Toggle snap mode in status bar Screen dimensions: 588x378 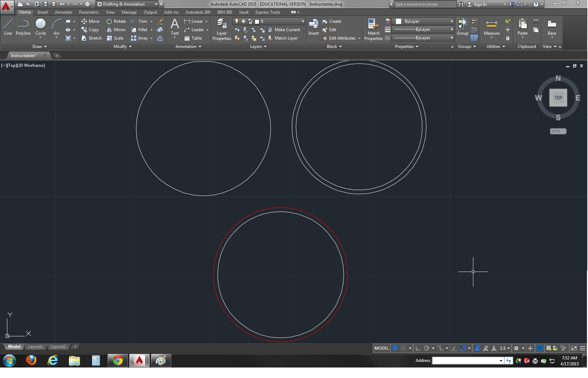pos(403,348)
